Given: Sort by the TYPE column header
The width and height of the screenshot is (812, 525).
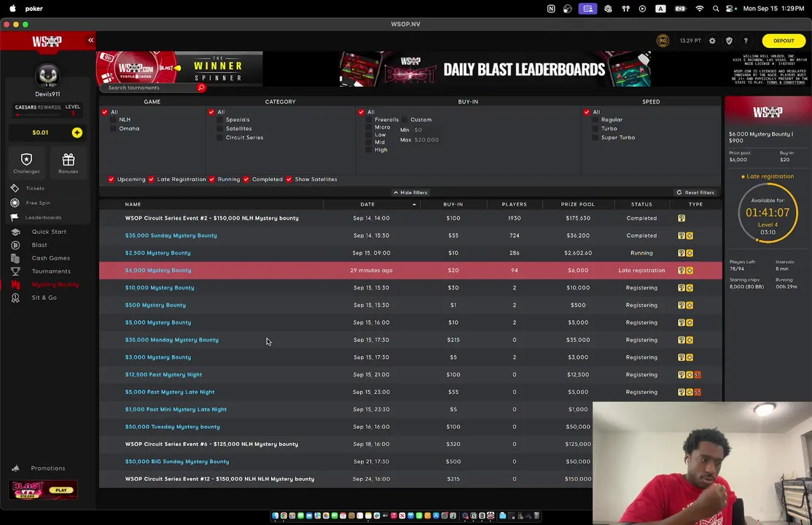Looking at the screenshot, I should (x=695, y=204).
